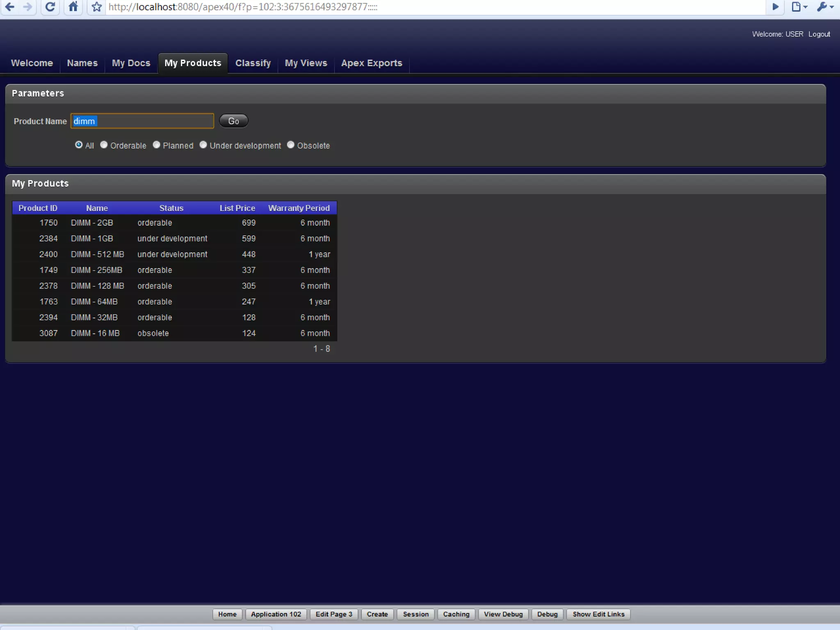Select the Obsolete radio button
Screen dimensions: 840x630
290,145
